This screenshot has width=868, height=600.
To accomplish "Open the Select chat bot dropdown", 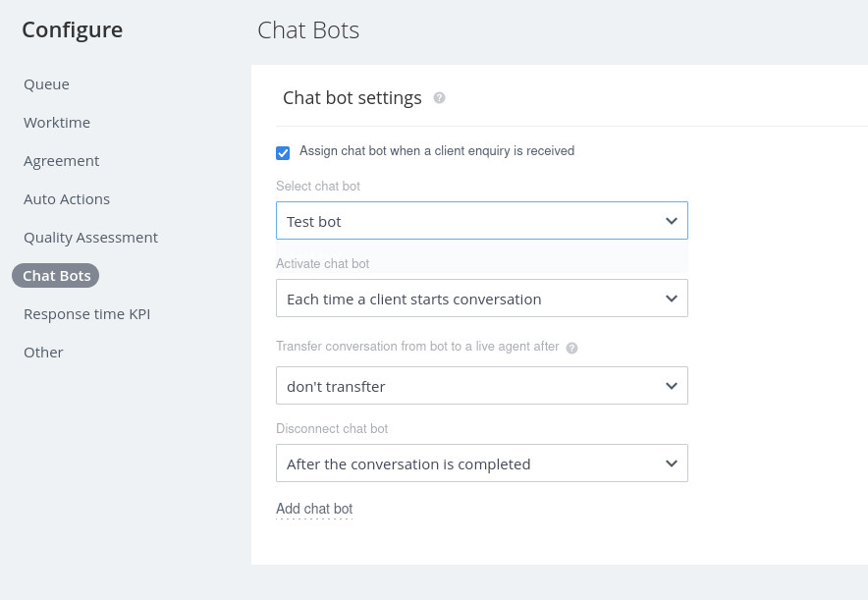I will [471, 221].
